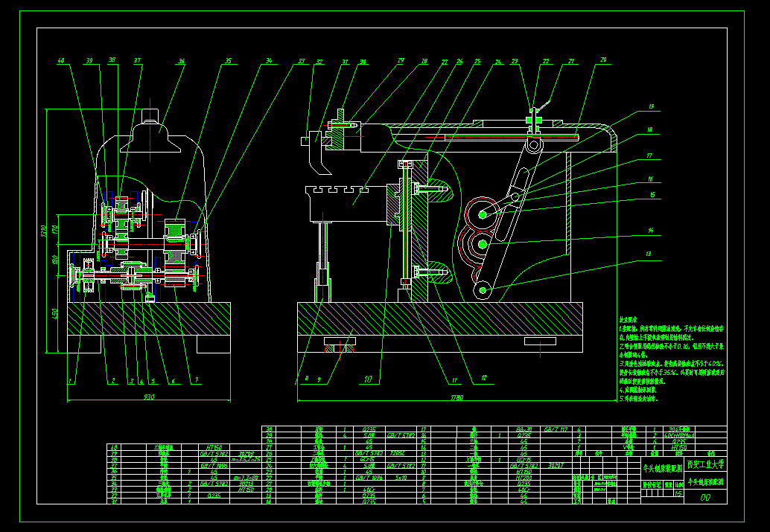Click balloon callout number 1 below left view
The width and height of the screenshot is (770, 532).
(x=70, y=380)
